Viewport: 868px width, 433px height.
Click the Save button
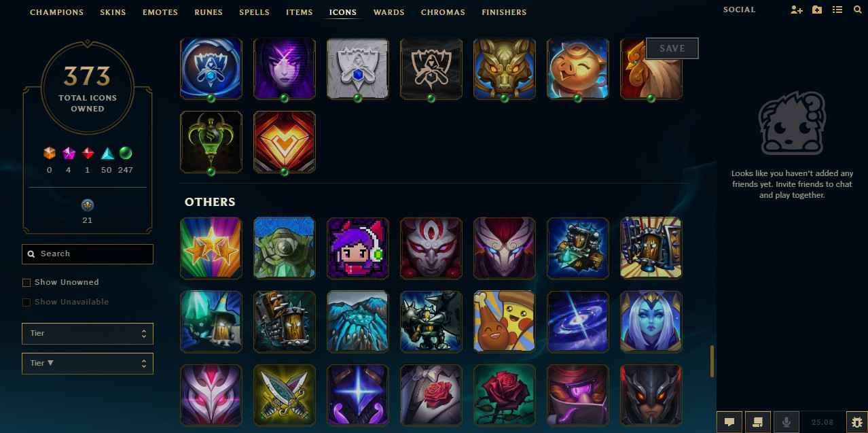(672, 48)
